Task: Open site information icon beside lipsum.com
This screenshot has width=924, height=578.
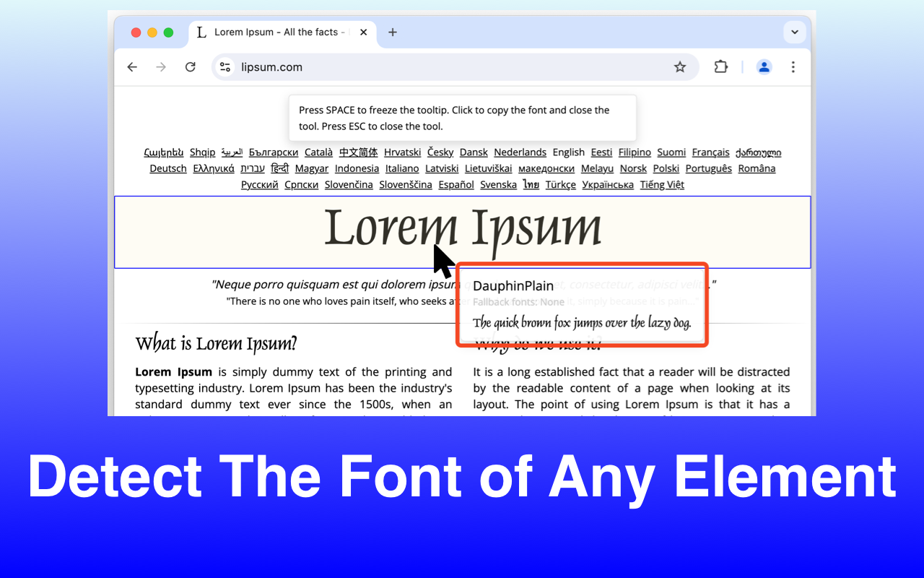Action: [225, 67]
